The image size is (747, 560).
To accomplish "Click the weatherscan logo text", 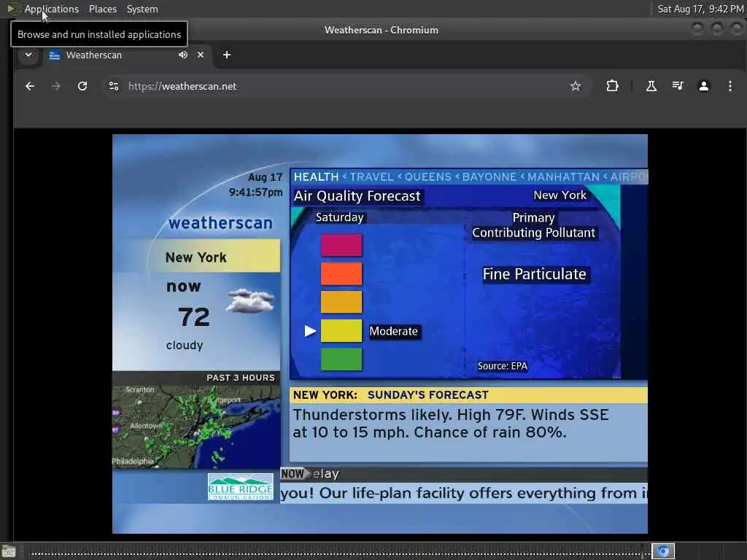I will [220, 223].
